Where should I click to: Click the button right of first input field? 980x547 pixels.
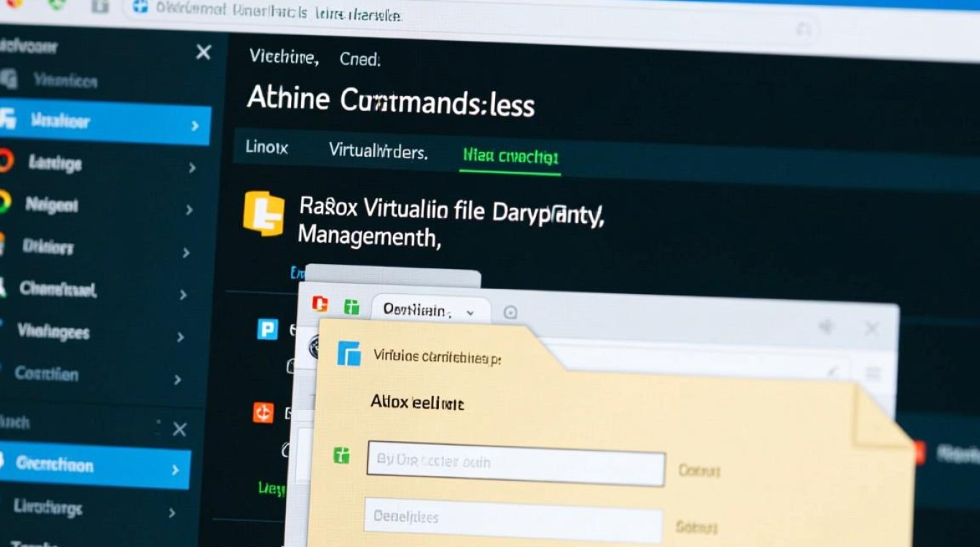click(x=699, y=470)
